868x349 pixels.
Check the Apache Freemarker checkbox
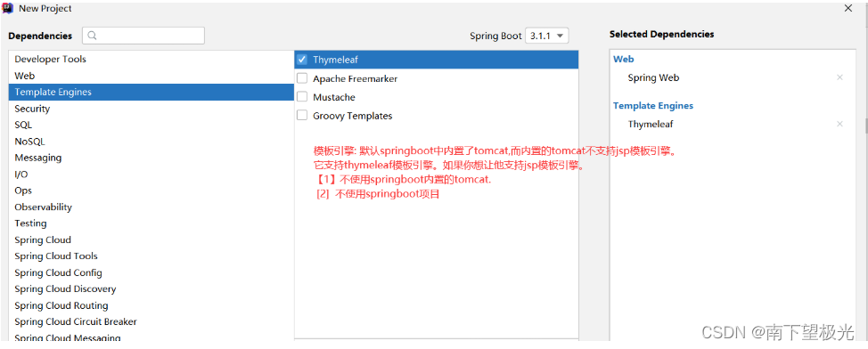click(x=302, y=78)
